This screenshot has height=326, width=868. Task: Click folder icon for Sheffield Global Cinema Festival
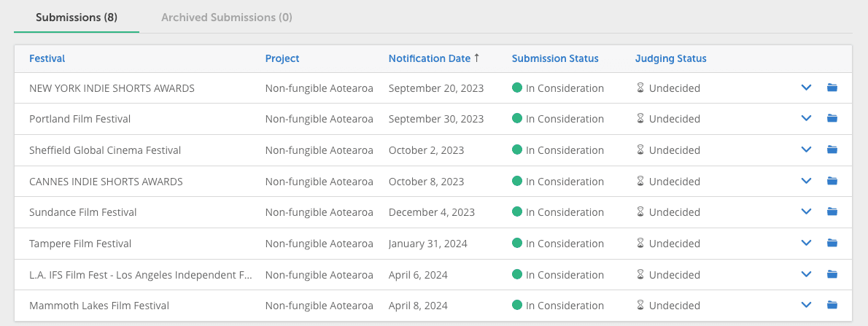click(x=832, y=150)
